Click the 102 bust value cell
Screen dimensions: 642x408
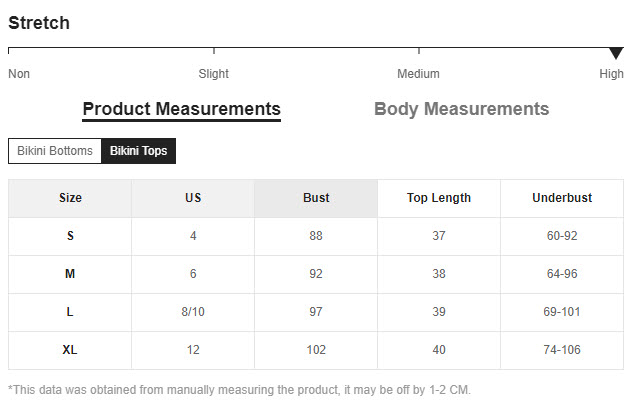coord(316,350)
